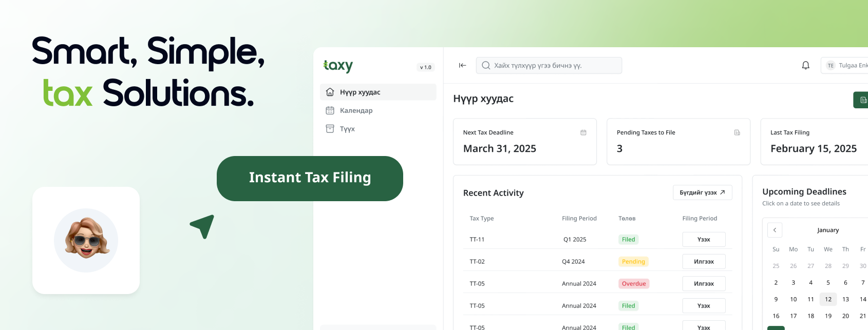Click March 31, 2025 deadline value

pos(500,148)
